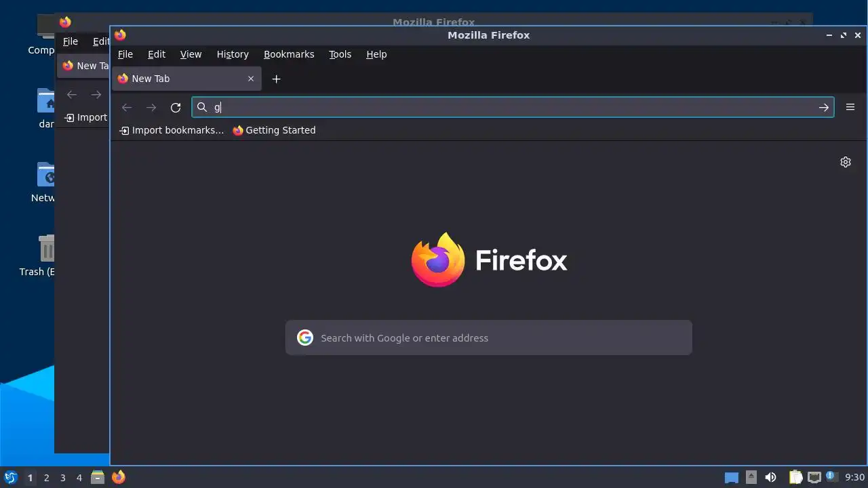Click the Firefox logo in the page center

point(438,260)
